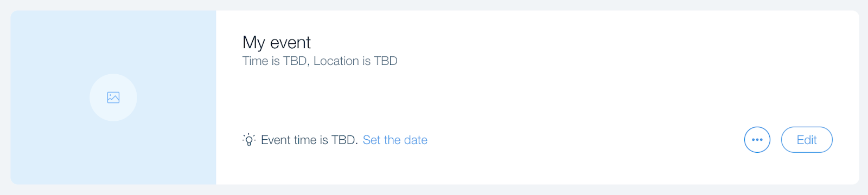Select the round image upload circle
The image size is (868, 195).
pos(113,97)
